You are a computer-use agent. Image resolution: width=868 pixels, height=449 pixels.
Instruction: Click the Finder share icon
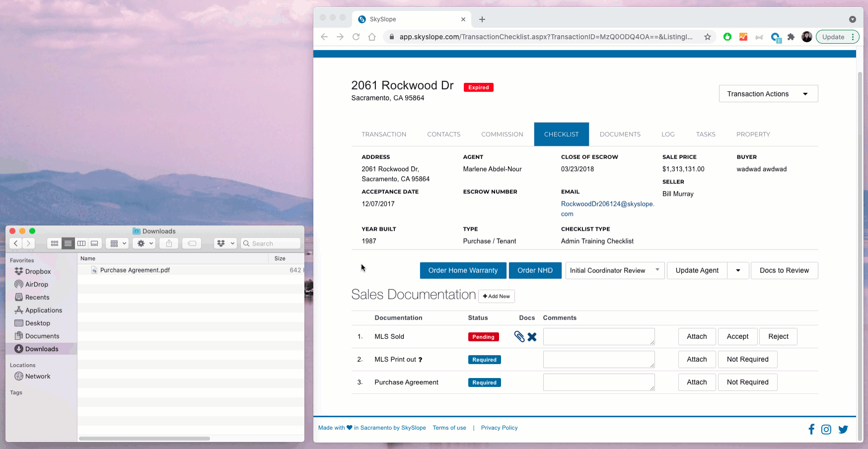click(169, 244)
